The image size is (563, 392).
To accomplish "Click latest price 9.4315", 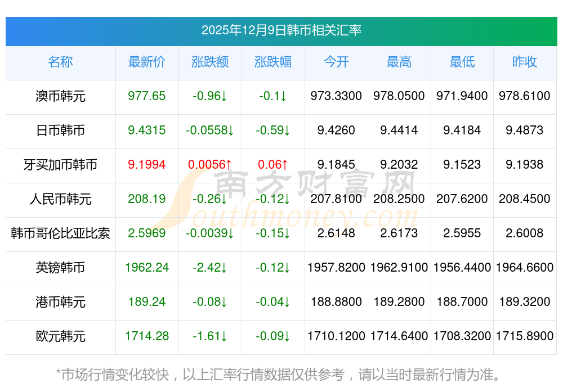I will click(x=147, y=130).
